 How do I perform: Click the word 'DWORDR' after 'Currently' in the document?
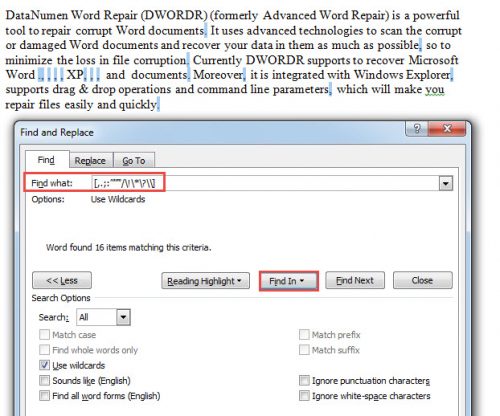(x=275, y=60)
